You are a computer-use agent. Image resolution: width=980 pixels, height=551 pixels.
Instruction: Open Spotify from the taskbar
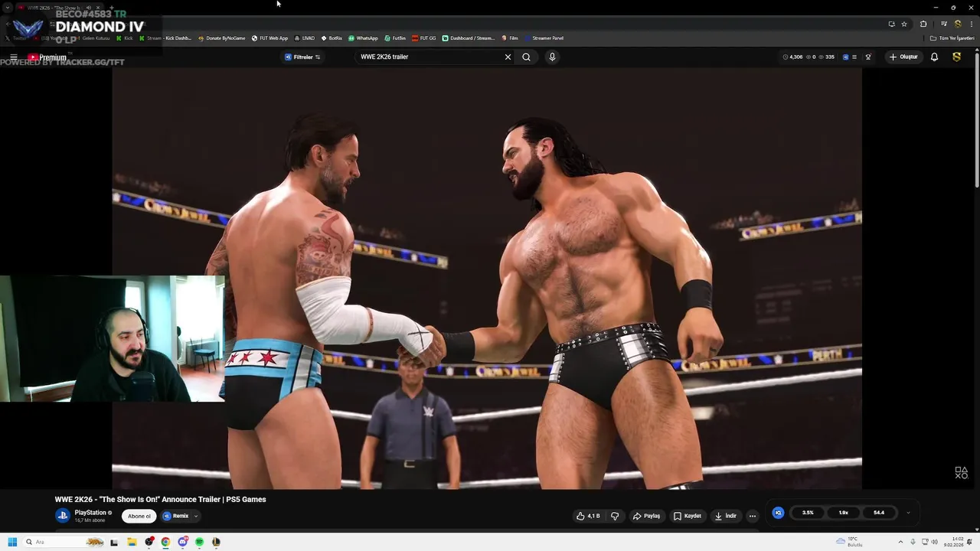(199, 542)
